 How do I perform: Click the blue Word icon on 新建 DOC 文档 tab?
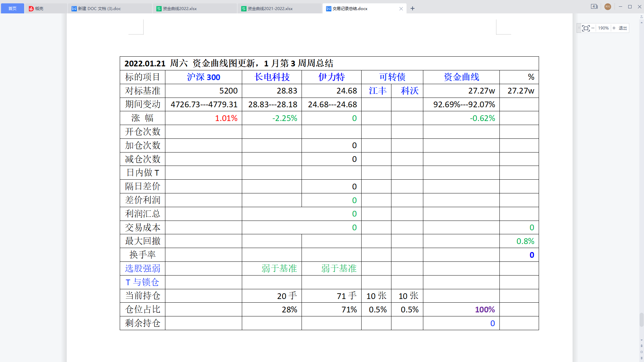point(74,8)
